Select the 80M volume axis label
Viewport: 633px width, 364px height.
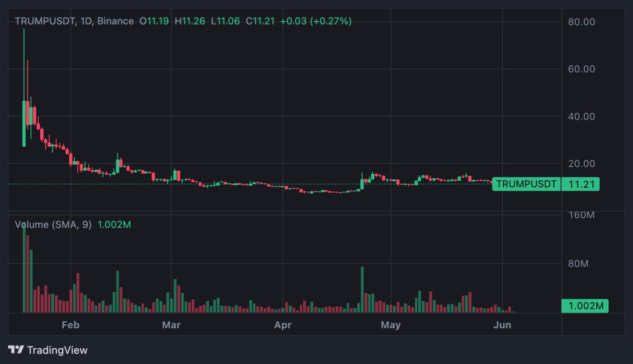coord(578,263)
